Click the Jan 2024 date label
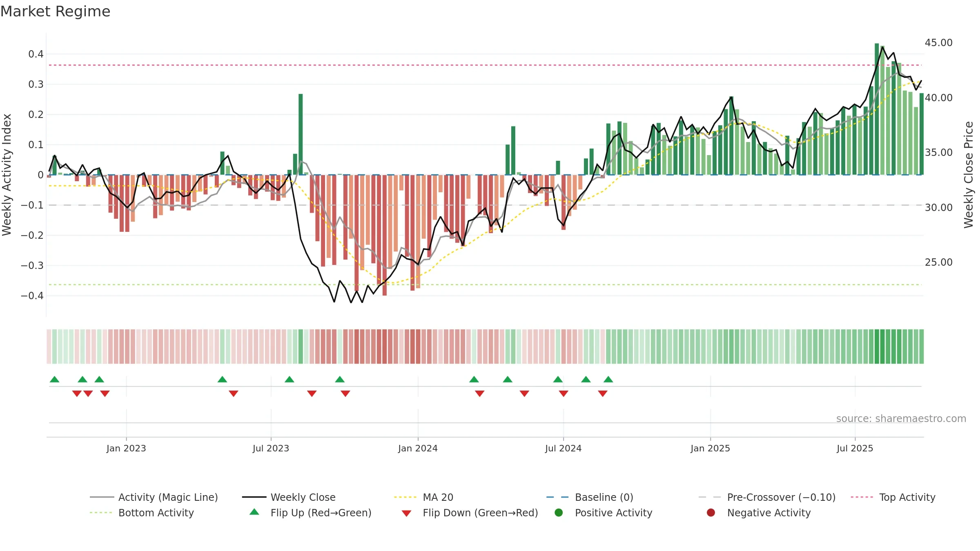This screenshot has width=980, height=551. (x=418, y=448)
